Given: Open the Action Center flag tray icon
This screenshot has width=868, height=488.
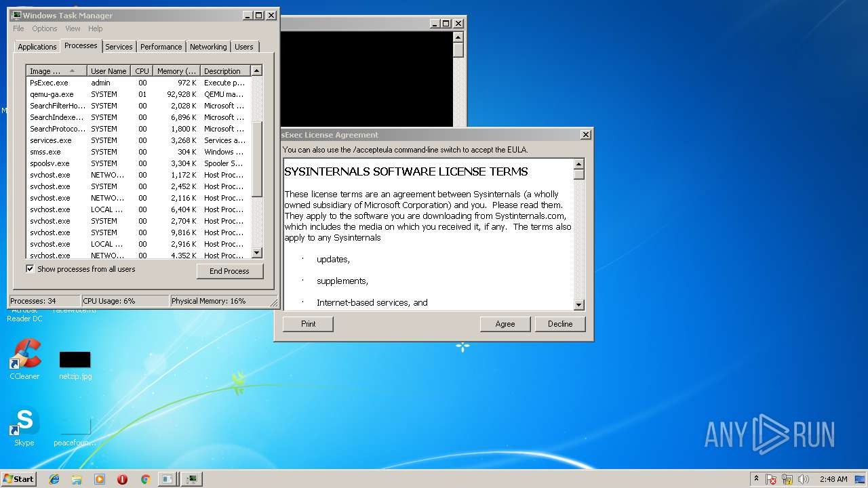Looking at the screenshot, I should coord(771,479).
